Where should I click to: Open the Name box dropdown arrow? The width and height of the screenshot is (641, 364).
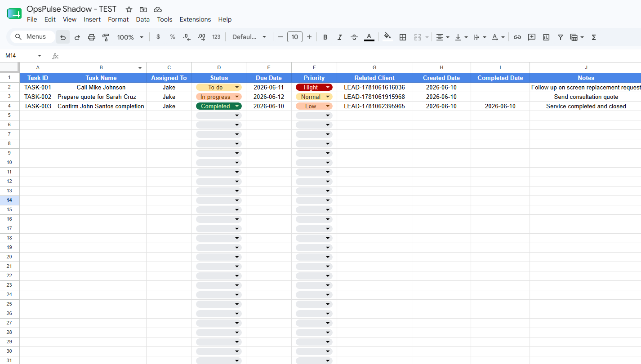[40, 56]
